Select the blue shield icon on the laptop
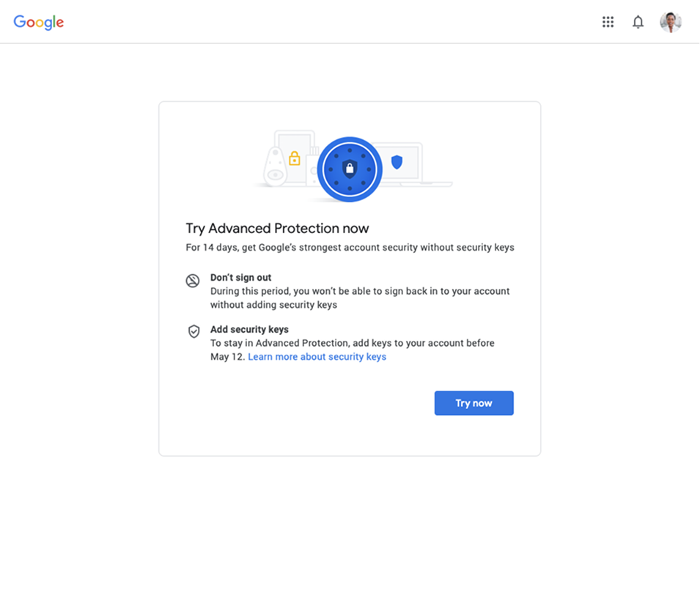700x604 pixels. tap(397, 161)
